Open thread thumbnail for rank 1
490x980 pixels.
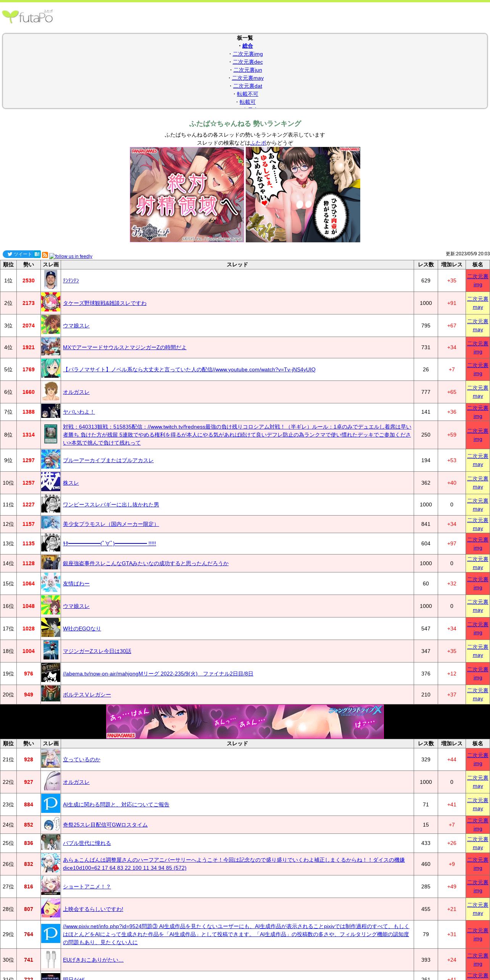pos(51,280)
